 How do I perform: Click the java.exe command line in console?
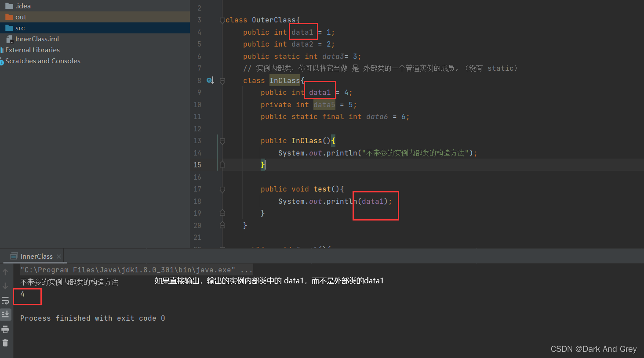pos(136,270)
